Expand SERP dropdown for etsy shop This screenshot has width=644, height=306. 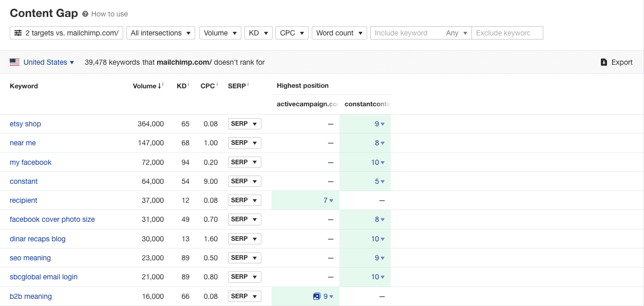pos(244,124)
